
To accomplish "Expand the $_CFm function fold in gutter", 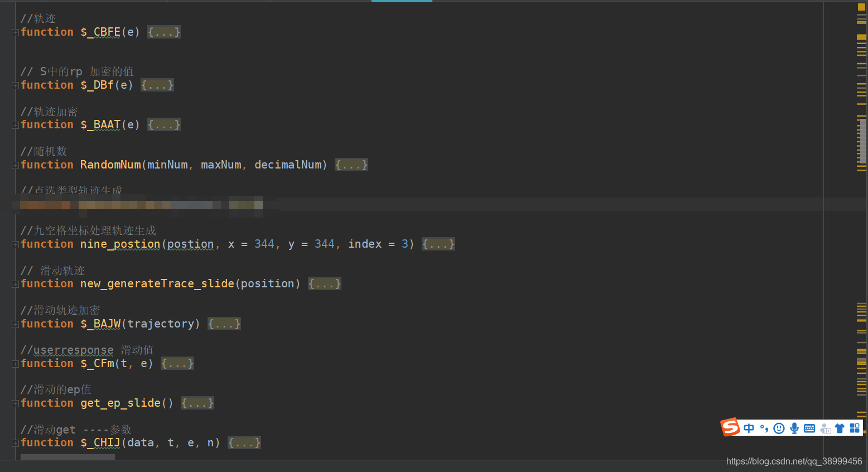I will pos(16,364).
